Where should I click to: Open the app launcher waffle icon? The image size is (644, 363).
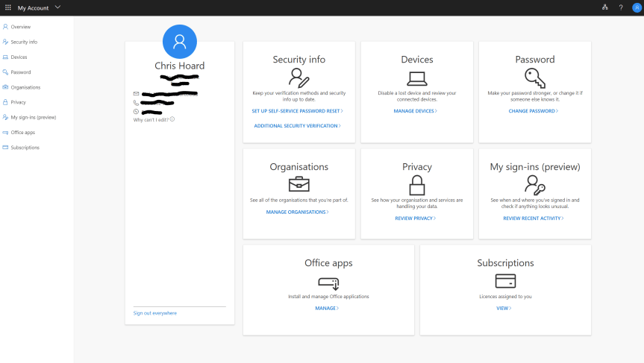(x=8, y=7)
